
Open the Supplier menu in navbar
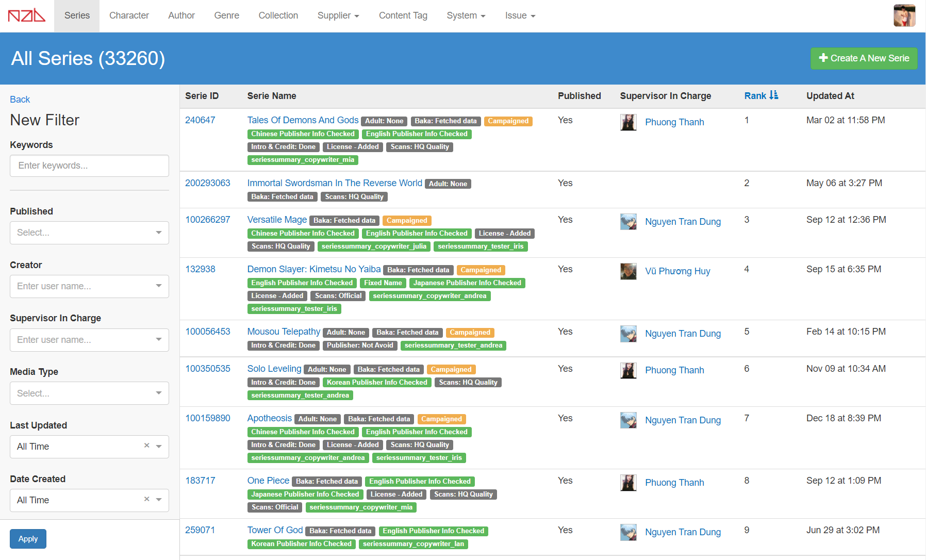point(338,15)
